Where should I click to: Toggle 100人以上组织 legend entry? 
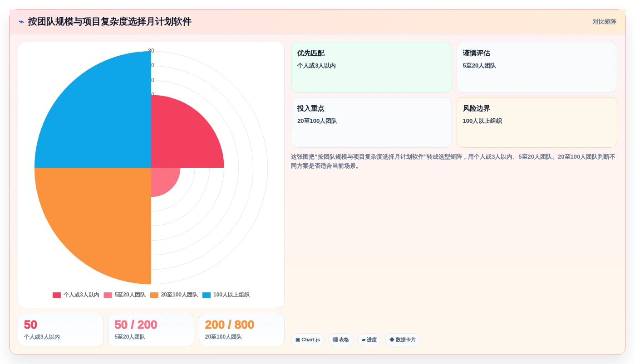pos(226,295)
